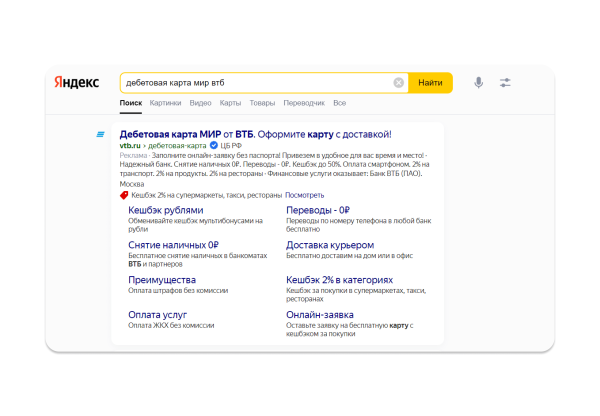600x416 pixels.
Task: Open the Переводы - 0₽ sitelink
Action: [318, 210]
